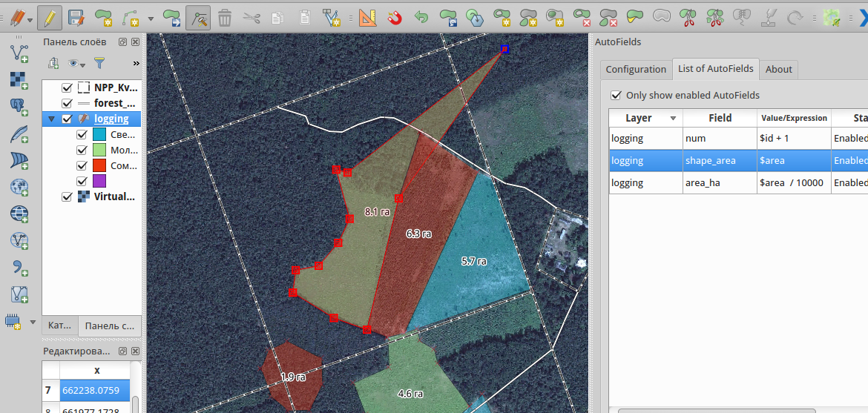868x413 pixels.
Task: Toggle visibility of Virtual layer
Action: [x=68, y=196]
